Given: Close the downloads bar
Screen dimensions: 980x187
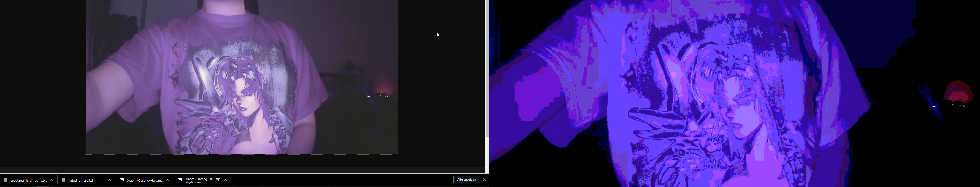Looking at the screenshot, I should (485, 180).
